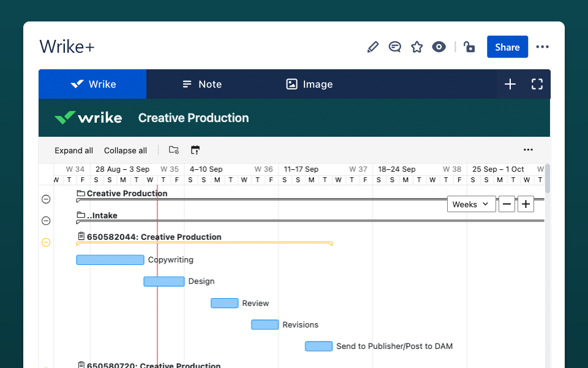
Task: Click the calendar alert toolbar icon
Action: coord(195,150)
